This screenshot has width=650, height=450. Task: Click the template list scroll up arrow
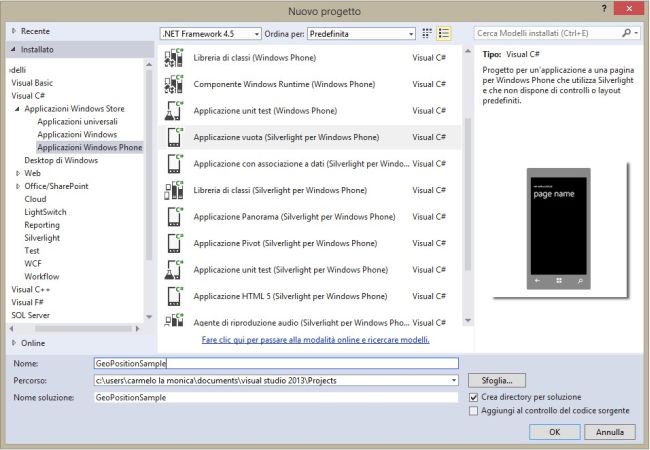[468, 51]
